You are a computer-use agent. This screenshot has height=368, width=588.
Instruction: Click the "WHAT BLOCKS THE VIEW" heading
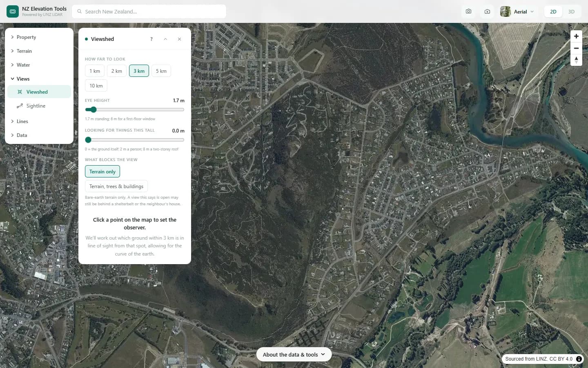(111, 160)
